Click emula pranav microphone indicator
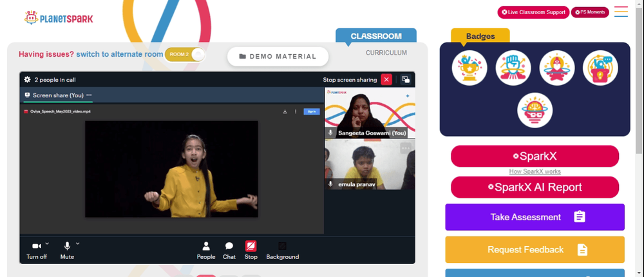The height and width of the screenshot is (277, 644). click(x=330, y=184)
